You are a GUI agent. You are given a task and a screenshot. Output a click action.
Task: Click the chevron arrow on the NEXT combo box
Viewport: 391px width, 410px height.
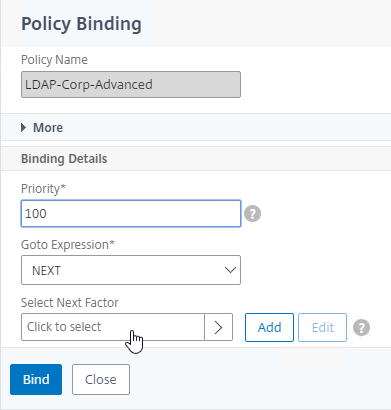pyautogui.click(x=230, y=270)
